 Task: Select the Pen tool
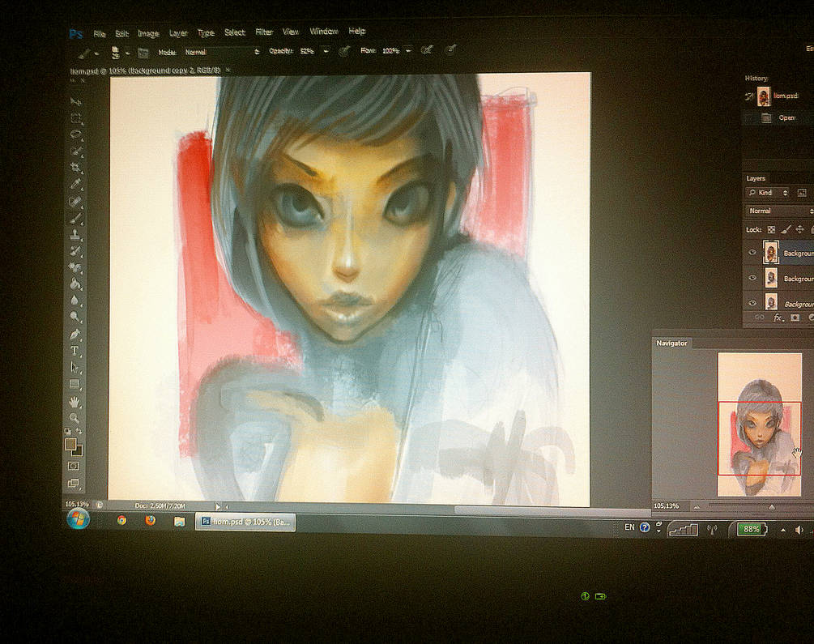[76, 334]
